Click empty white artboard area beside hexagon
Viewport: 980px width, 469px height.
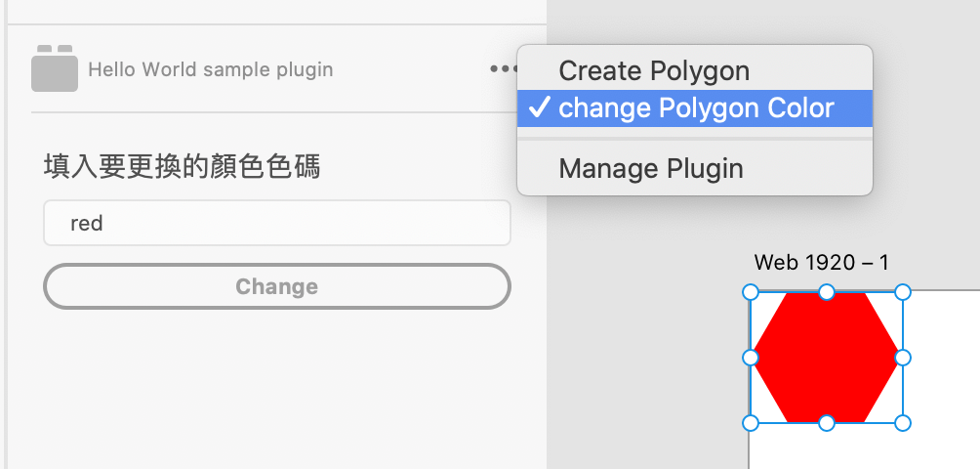[x=944, y=375]
